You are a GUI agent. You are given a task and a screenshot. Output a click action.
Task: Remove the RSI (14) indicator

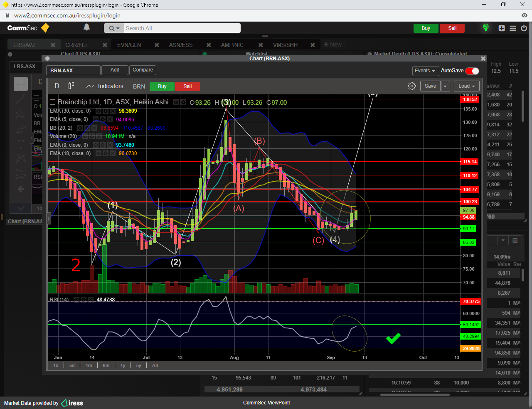coord(90,300)
